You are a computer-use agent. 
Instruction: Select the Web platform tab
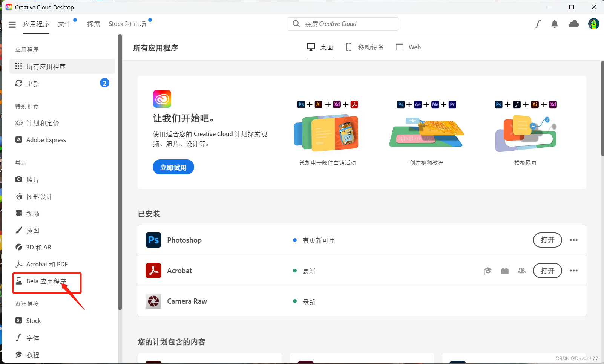pyautogui.click(x=408, y=47)
